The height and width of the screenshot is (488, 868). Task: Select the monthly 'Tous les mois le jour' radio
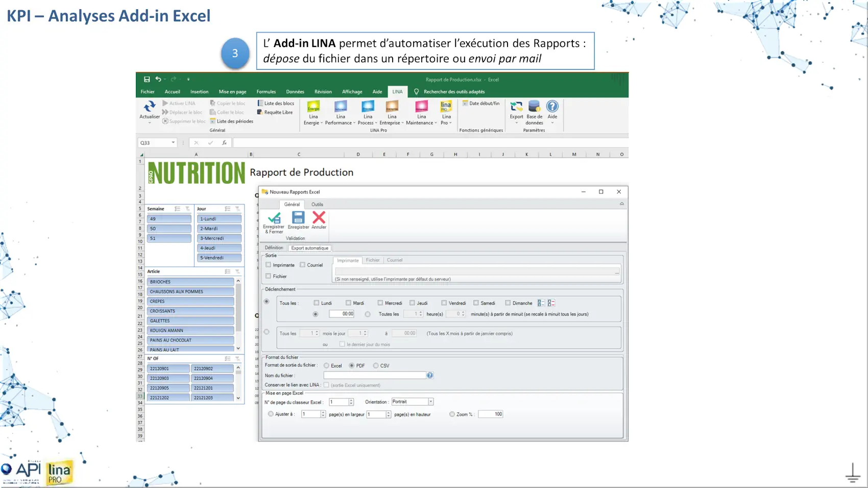267,332
